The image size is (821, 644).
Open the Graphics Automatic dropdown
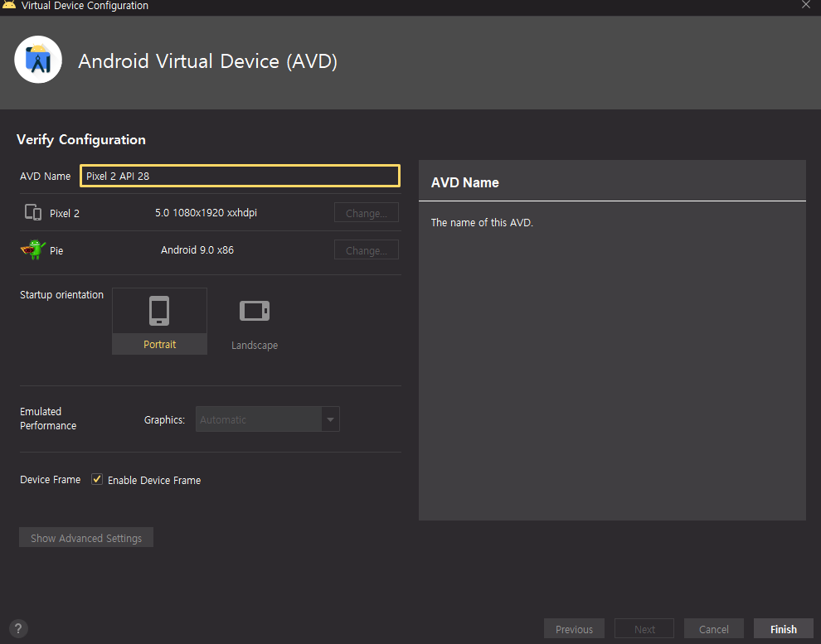pos(268,419)
